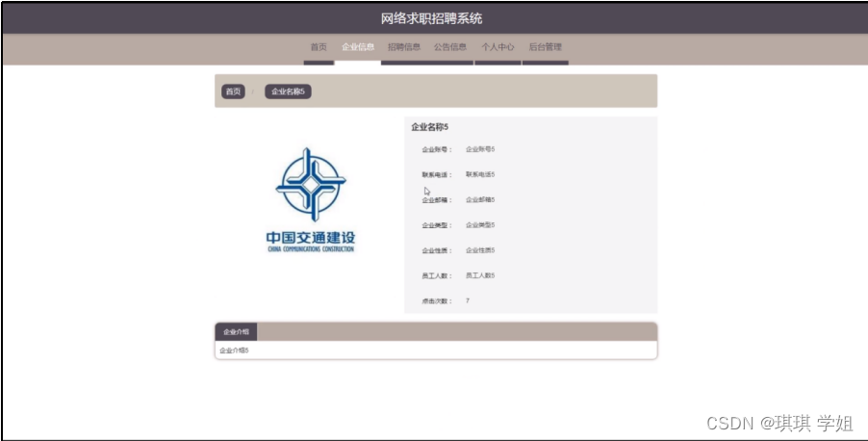
Task: Click the 首页 breadcrumb button
Action: coord(233,91)
